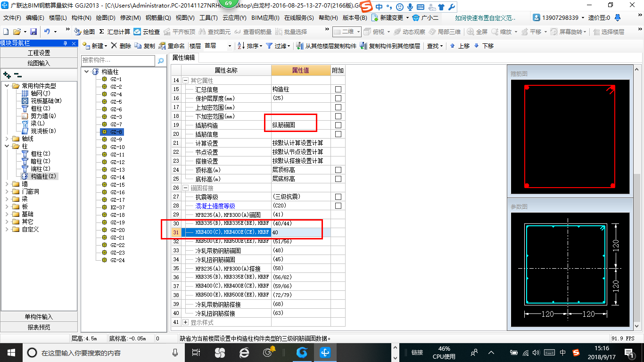Screen dimensions: 644x362
Task: Copy component with the 复制 icon
Action: 145,46
